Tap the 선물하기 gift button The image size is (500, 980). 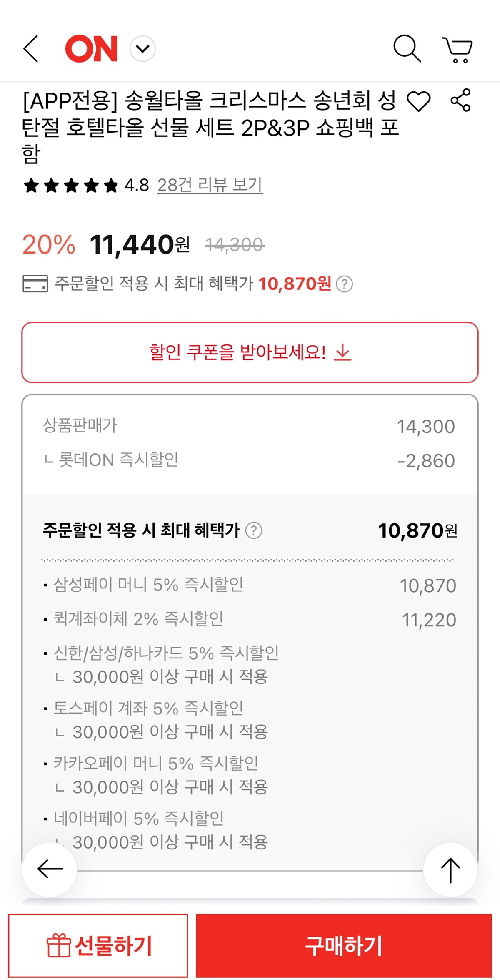point(98,945)
